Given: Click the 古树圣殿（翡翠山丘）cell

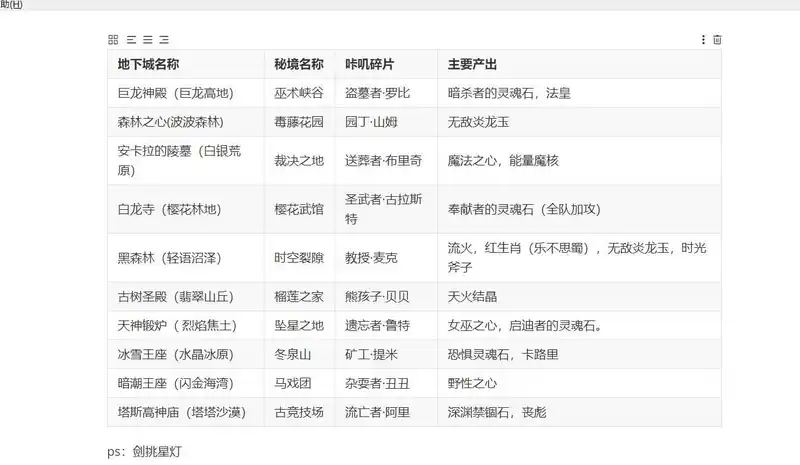Looking at the screenshot, I should pos(186,297).
